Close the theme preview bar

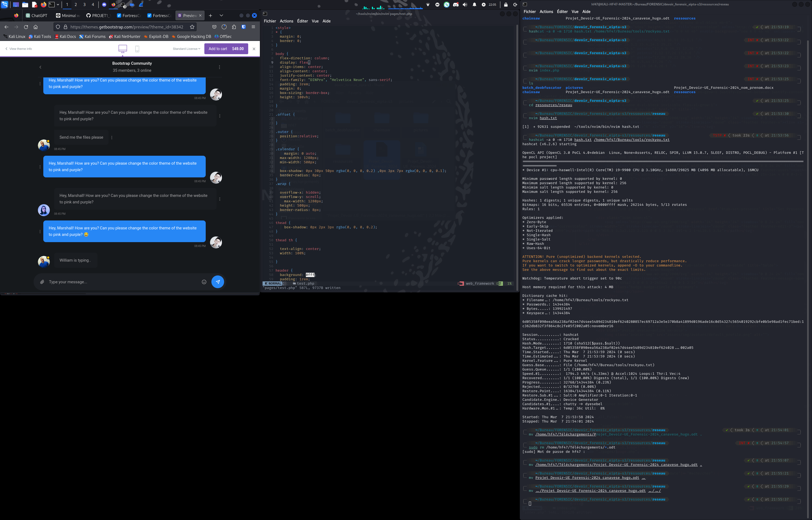coord(254,49)
